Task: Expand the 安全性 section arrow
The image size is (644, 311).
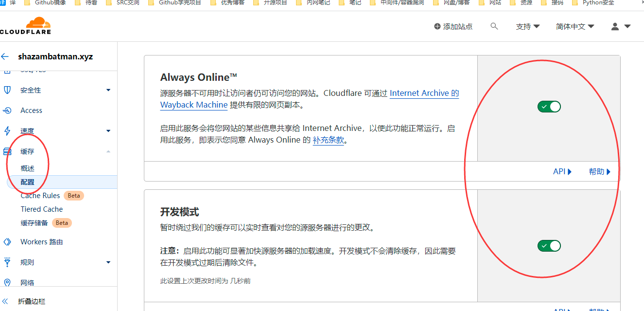Action: coord(108,90)
